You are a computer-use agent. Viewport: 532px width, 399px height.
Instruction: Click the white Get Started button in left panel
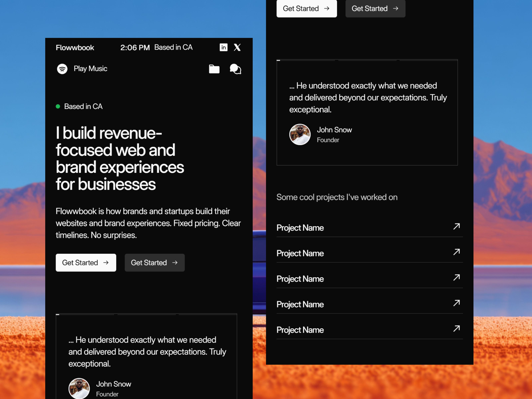pyautogui.click(x=86, y=263)
